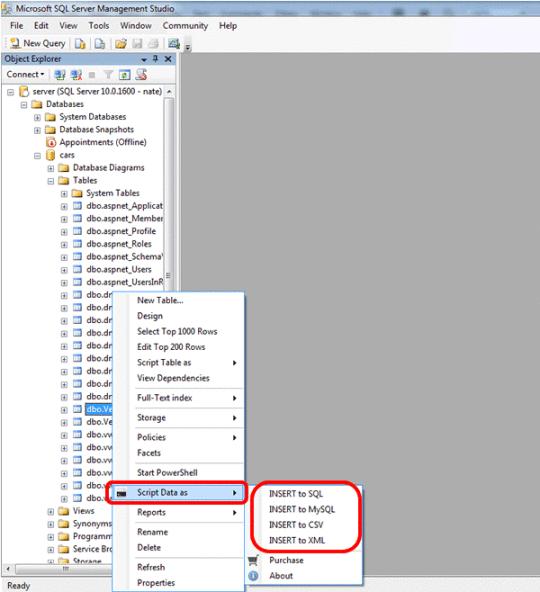
Task: Choose Delete from context menu
Action: (x=149, y=547)
